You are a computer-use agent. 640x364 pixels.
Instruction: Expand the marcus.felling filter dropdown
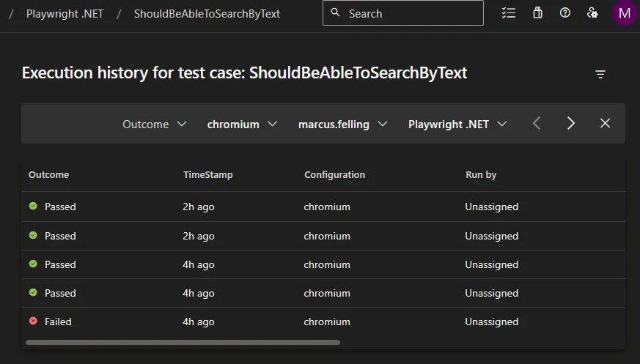[x=342, y=125]
